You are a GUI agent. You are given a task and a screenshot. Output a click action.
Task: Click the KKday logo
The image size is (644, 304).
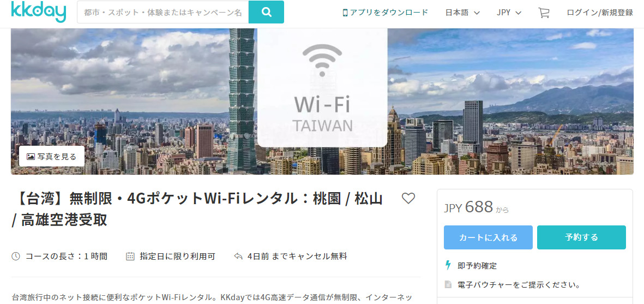pos(39,11)
